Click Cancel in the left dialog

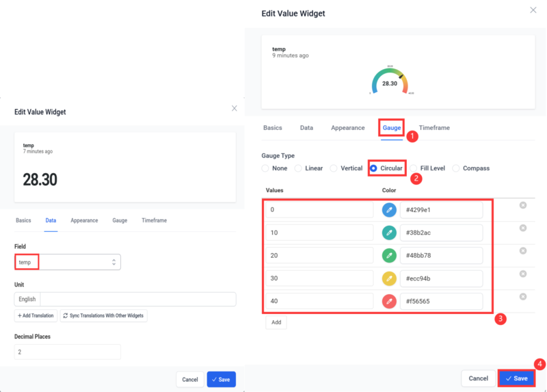click(190, 380)
